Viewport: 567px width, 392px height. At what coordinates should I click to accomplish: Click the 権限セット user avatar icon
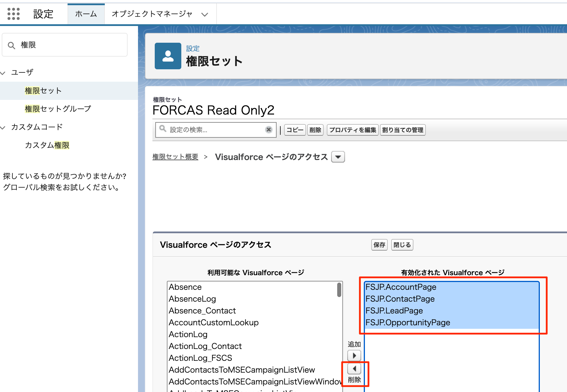(168, 56)
